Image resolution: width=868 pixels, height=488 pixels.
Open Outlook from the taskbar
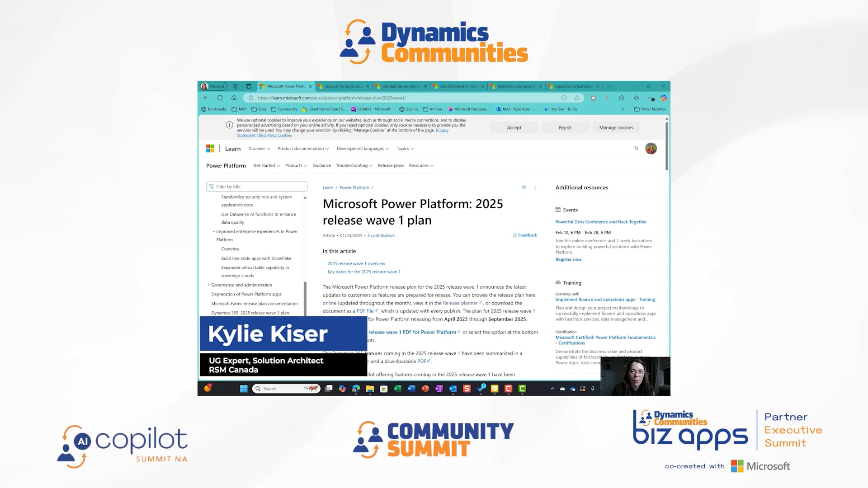453,389
